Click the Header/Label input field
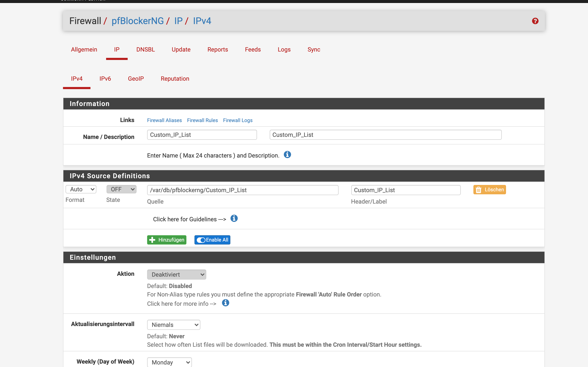 point(406,190)
